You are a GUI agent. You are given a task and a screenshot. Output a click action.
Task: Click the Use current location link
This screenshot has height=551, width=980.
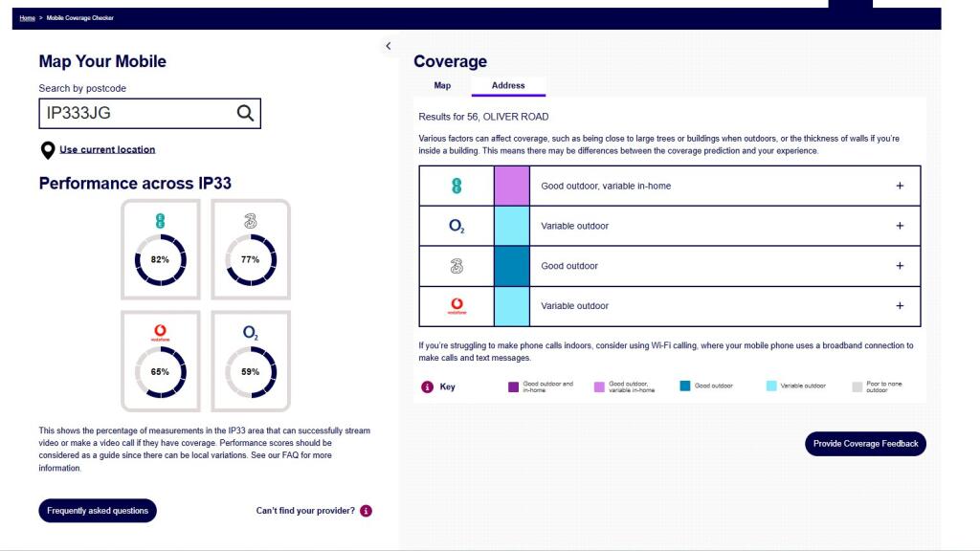coord(107,149)
